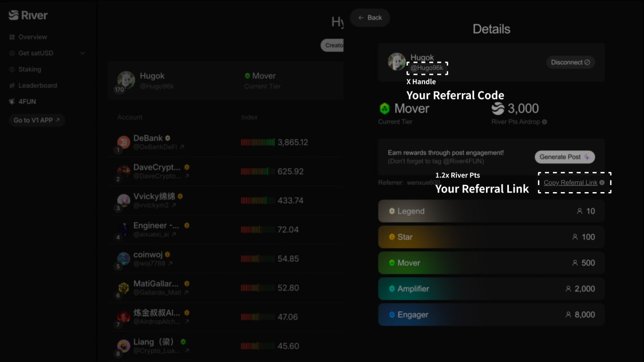
Task: Click the @Hugo96k handle in Details
Action: (427, 68)
